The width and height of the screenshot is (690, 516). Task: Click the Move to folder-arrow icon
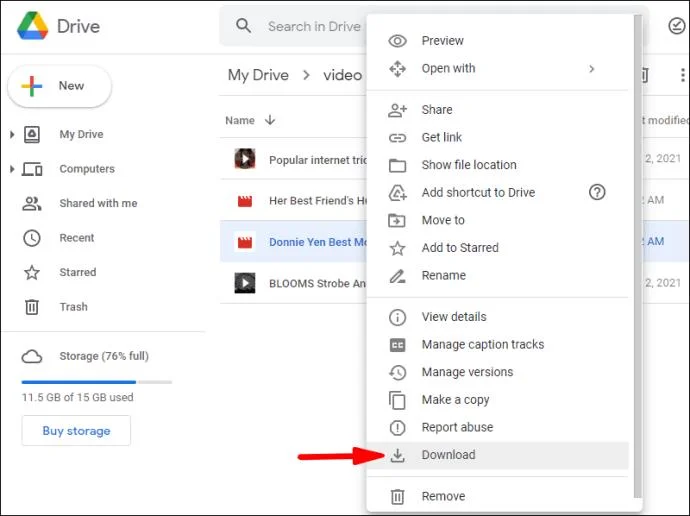pyautogui.click(x=397, y=220)
